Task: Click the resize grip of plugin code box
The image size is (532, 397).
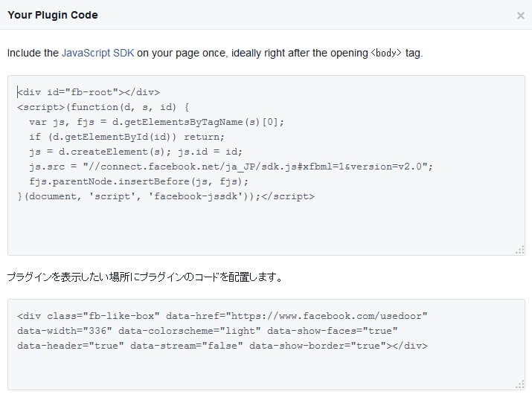Action: click(520, 385)
